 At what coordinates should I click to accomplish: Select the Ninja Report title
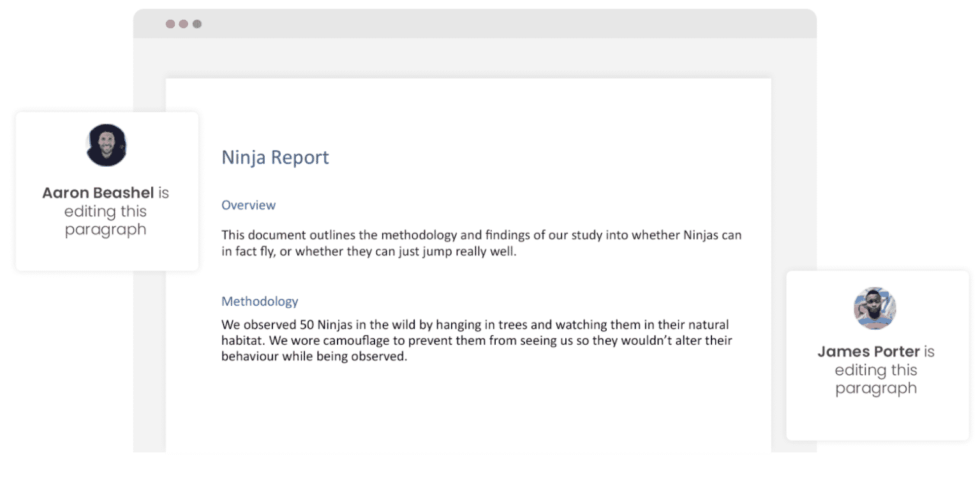point(275,157)
